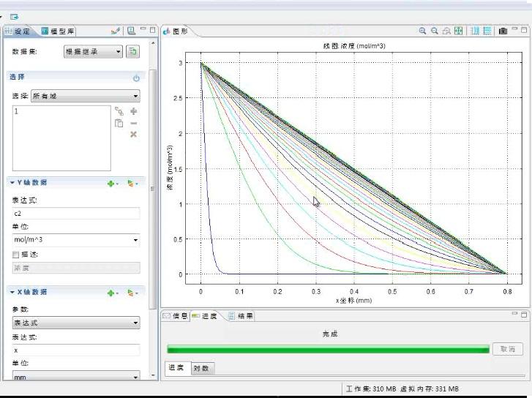Click the 浓度 description field
532x398 pixels.
tap(76, 268)
